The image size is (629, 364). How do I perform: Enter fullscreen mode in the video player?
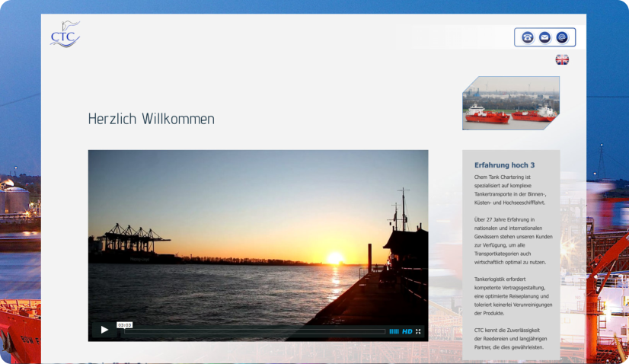click(x=418, y=331)
